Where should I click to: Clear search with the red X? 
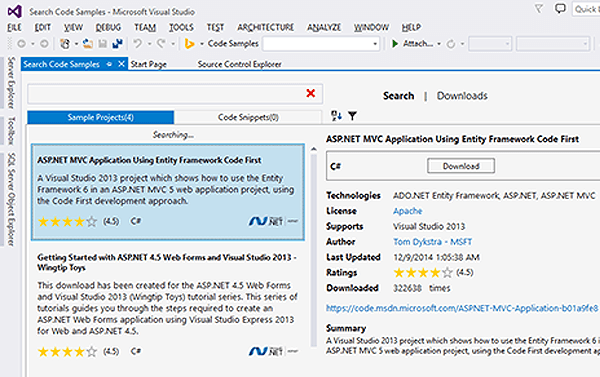coord(311,93)
